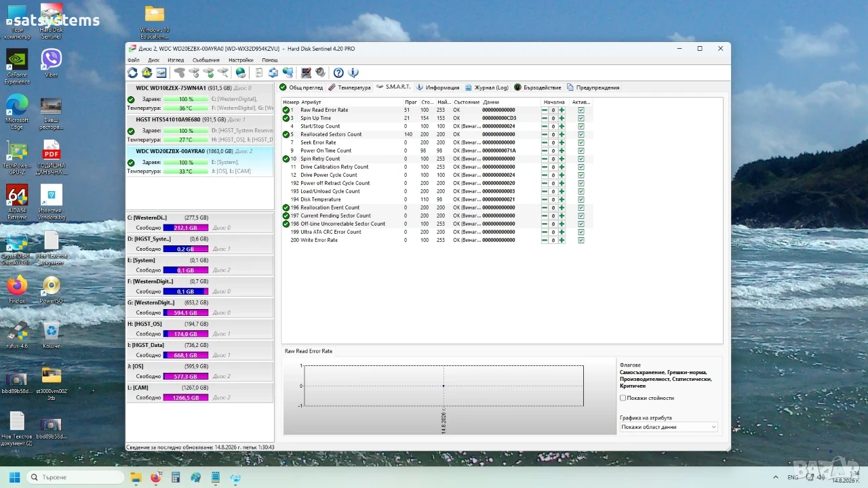Click the health bar of WDC WD20EZBX disk
Viewport: 868px width, 488px height.
[186, 163]
